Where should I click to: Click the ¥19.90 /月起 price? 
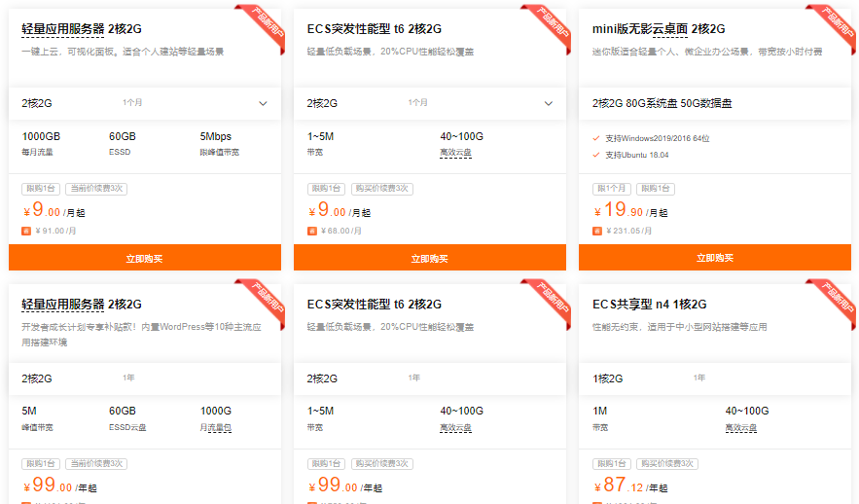click(x=630, y=210)
